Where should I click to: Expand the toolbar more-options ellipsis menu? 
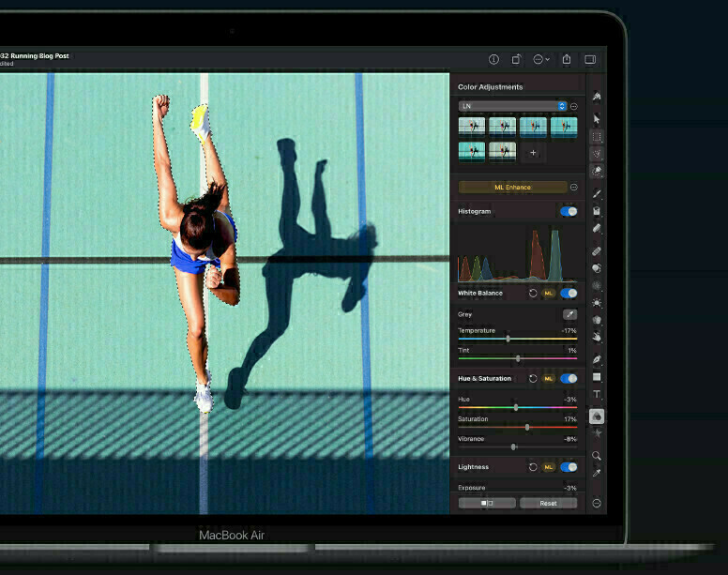[541, 59]
